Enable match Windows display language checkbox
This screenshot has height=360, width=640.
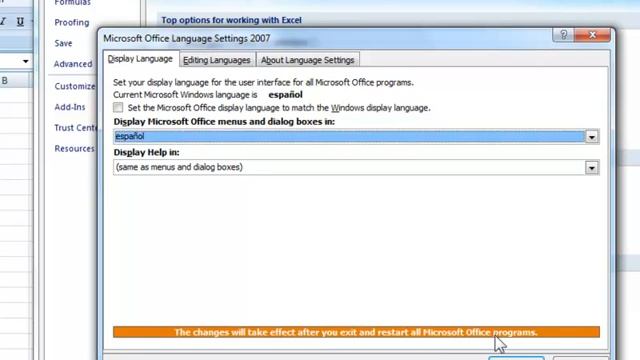tap(118, 107)
